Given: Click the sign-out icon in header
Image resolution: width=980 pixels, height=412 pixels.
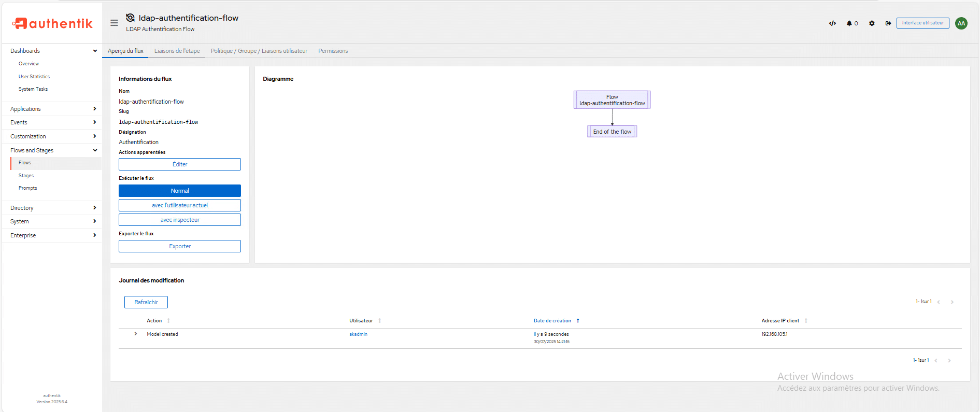Looking at the screenshot, I should pyautogui.click(x=888, y=23).
